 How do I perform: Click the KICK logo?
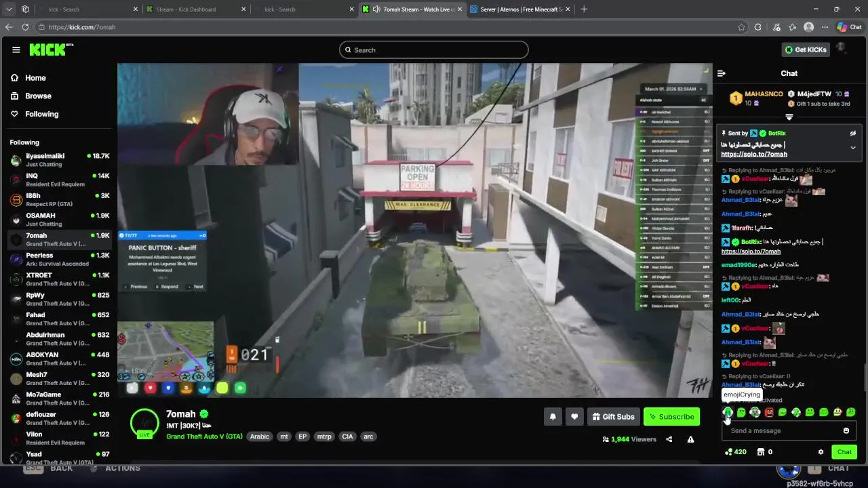(51, 49)
